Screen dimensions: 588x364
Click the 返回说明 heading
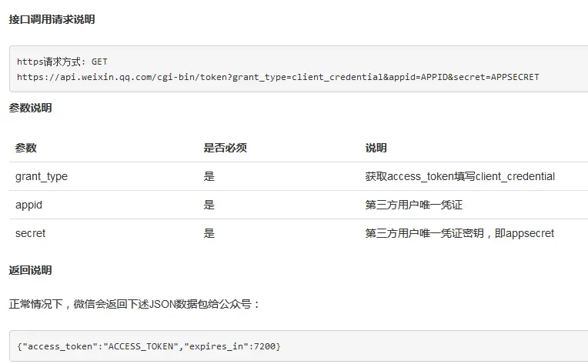coord(30,270)
